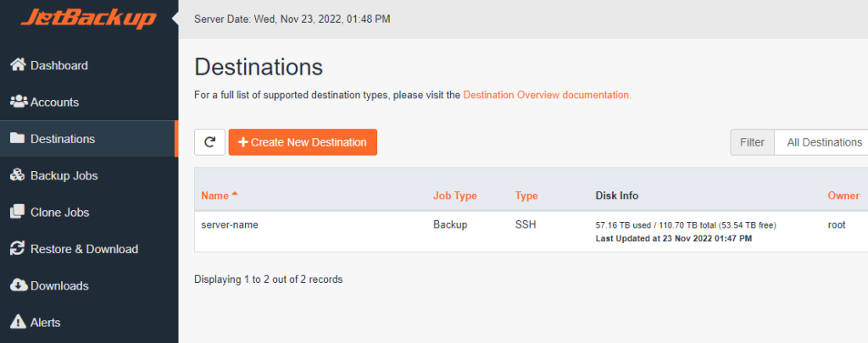Go to Clone Jobs menu item
The image size is (868, 343).
click(x=59, y=212)
